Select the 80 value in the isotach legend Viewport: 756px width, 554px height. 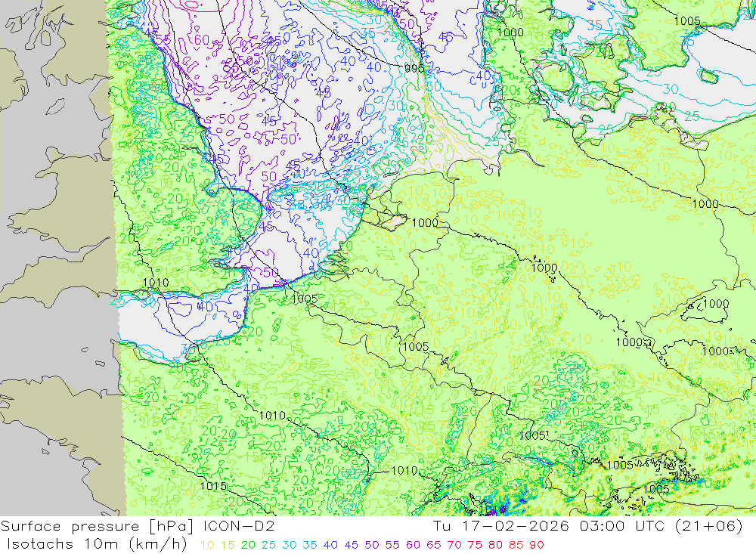tap(495, 546)
